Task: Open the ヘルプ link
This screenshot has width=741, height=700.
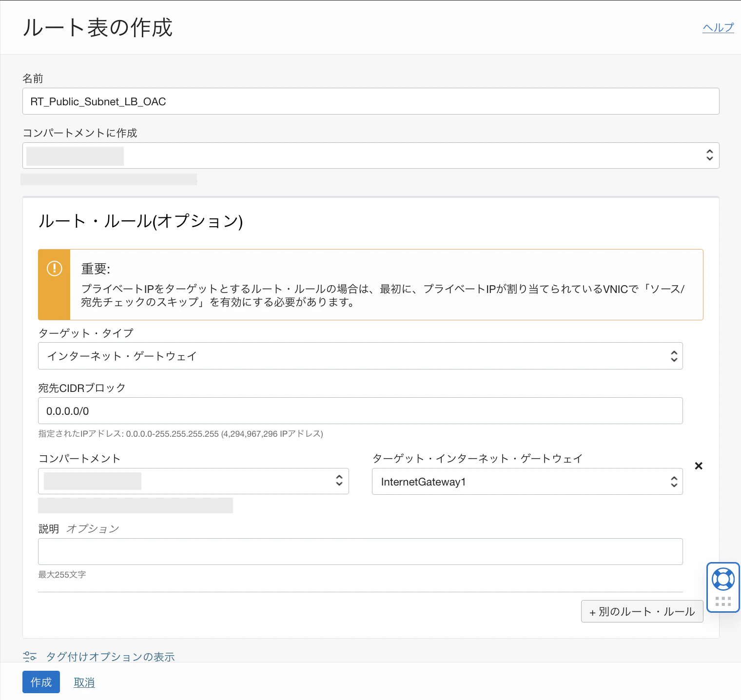Action: (x=718, y=28)
